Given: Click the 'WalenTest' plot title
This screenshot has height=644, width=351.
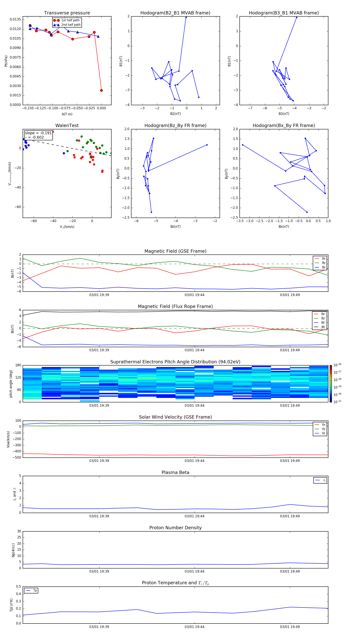Looking at the screenshot, I should [x=67, y=125].
